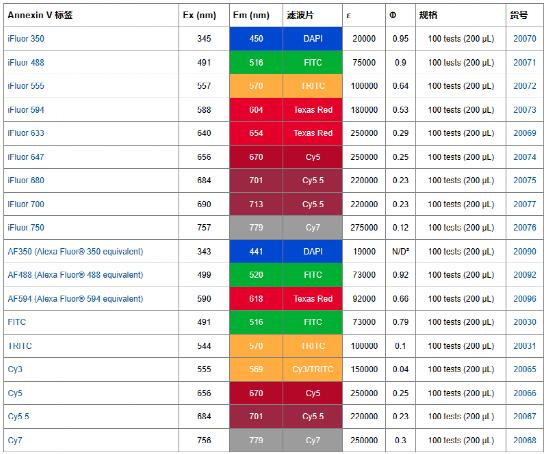Click catalog number 20092

[525, 275]
